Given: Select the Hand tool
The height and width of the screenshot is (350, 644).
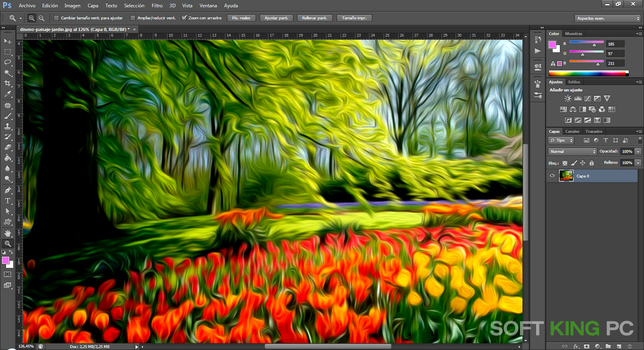Looking at the screenshot, I should 8,233.
